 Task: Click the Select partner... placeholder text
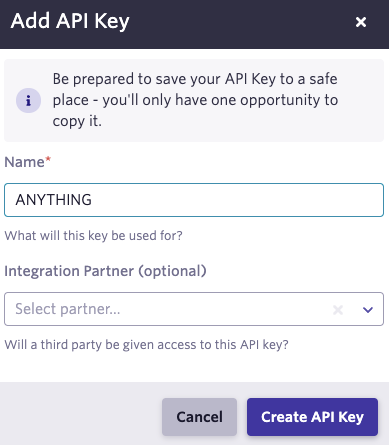[68, 309]
